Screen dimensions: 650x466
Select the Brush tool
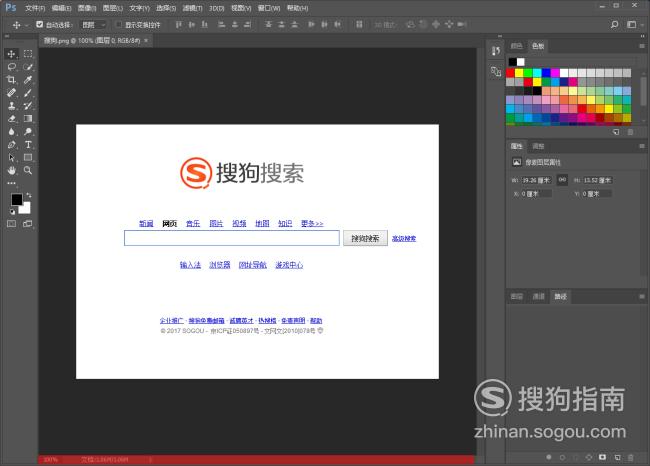[x=28, y=93]
